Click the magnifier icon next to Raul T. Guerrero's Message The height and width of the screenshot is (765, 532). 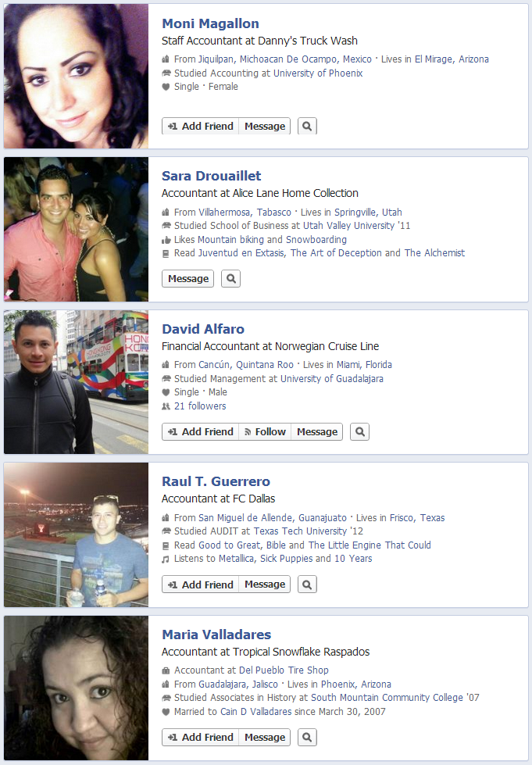[x=307, y=584]
